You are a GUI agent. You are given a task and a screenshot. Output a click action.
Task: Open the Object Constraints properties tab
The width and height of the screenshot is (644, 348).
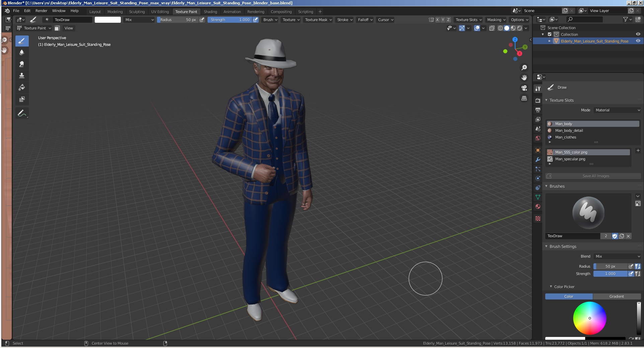click(x=538, y=188)
